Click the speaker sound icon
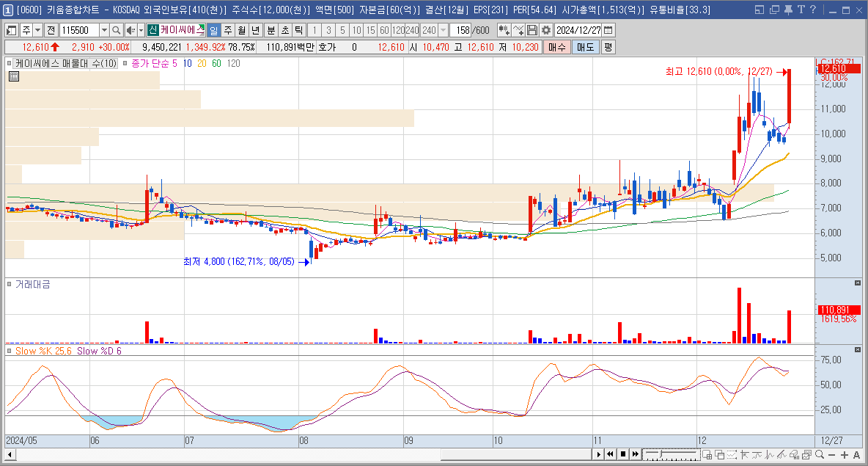The image size is (868, 466). click(130, 31)
